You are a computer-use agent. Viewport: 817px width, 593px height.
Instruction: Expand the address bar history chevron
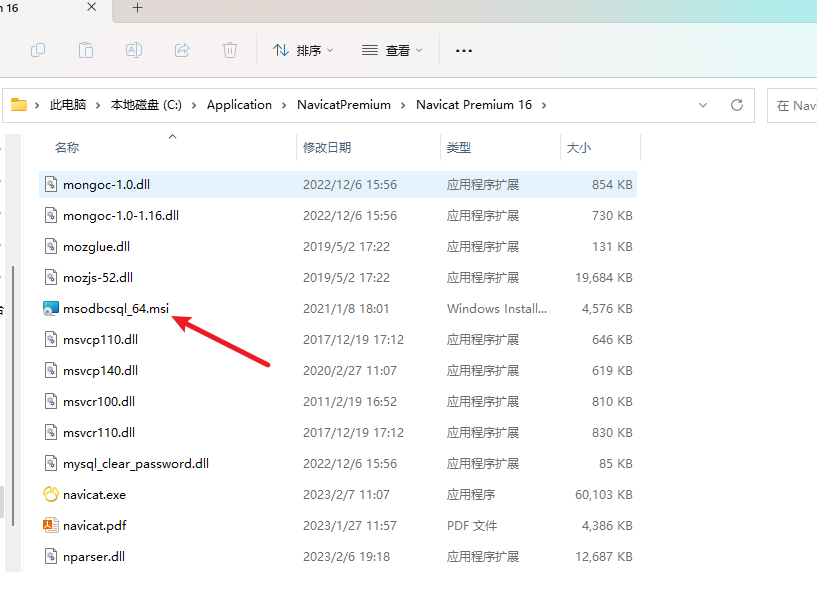pyautogui.click(x=703, y=105)
